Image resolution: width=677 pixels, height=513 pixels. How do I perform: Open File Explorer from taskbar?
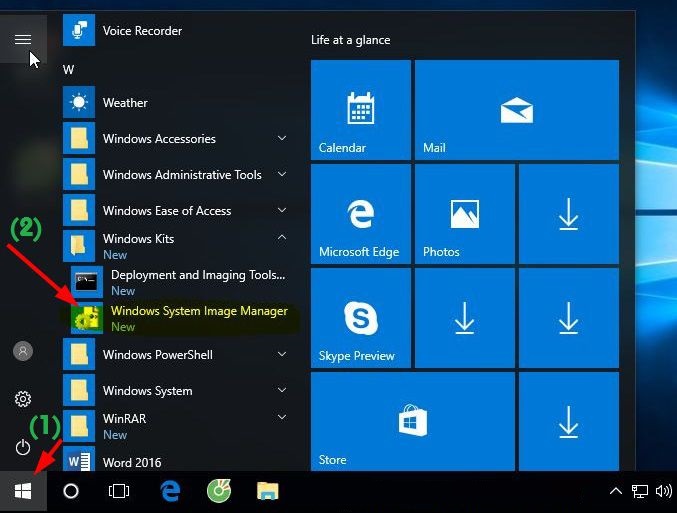tap(268, 491)
